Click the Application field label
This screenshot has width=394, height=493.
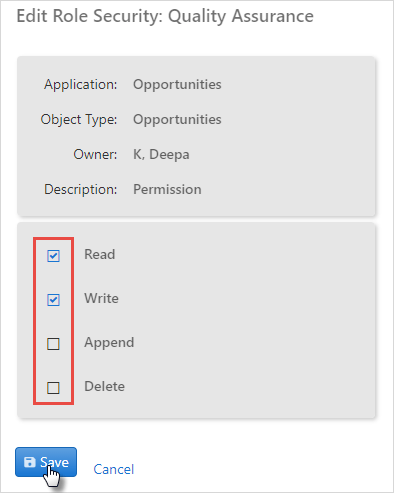[x=81, y=85]
